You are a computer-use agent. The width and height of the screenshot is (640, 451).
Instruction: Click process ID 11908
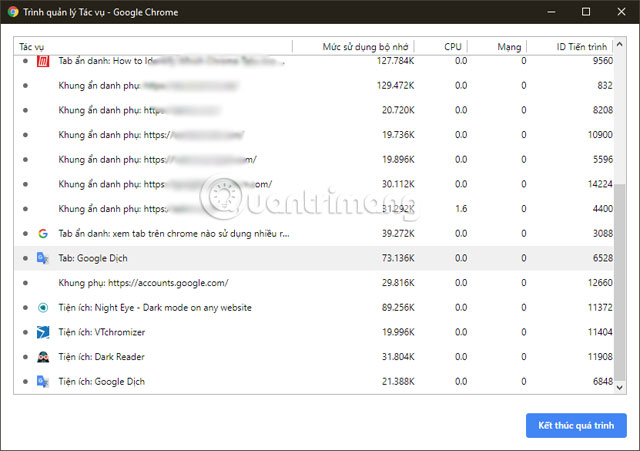(x=600, y=357)
